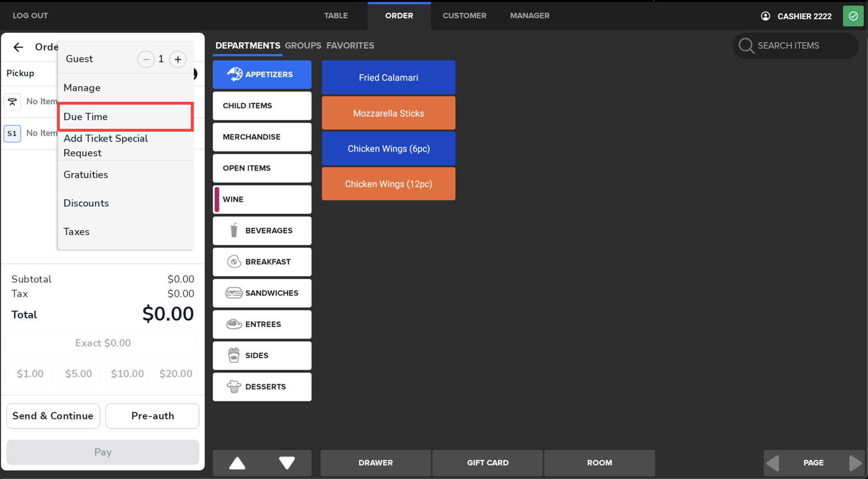Open the Child Items department
This screenshot has width=868, height=479.
[262, 106]
